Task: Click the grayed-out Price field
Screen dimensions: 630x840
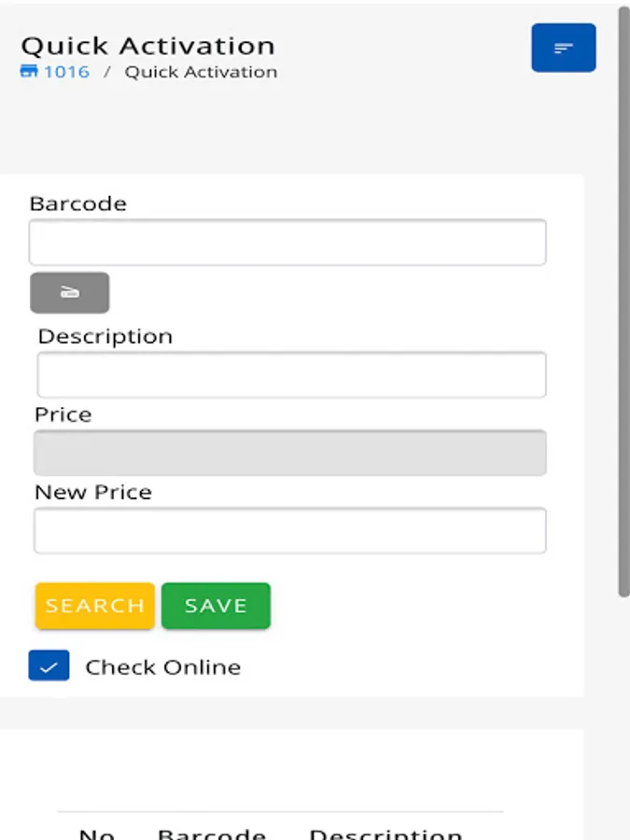Action: pyautogui.click(x=289, y=453)
